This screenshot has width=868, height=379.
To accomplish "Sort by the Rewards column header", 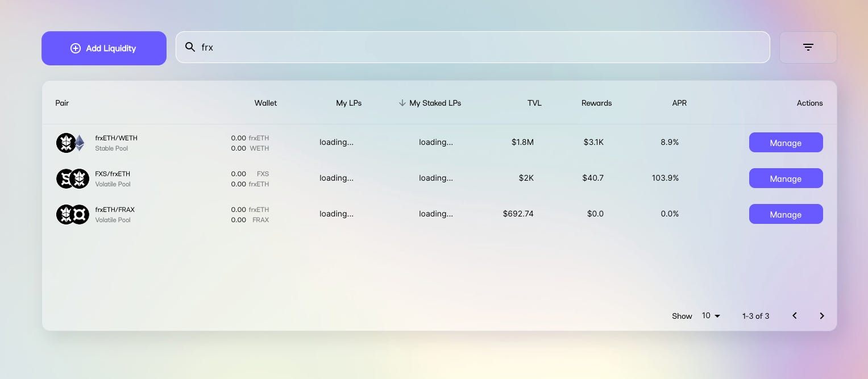I will [596, 103].
